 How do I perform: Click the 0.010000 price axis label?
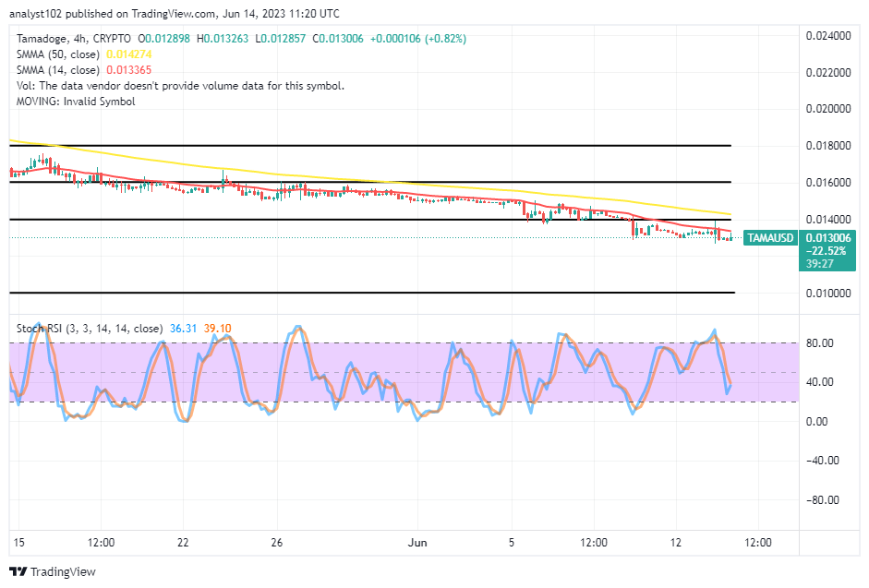828,294
